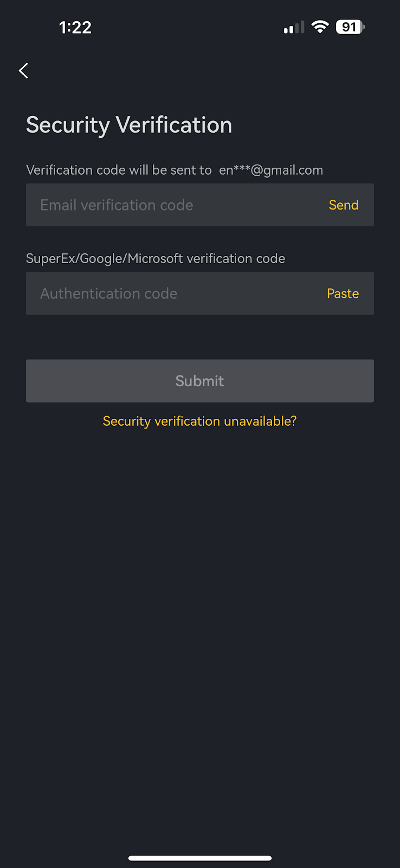This screenshot has height=868, width=400.
Task: Tap the home indicator bar
Action: pos(199,858)
